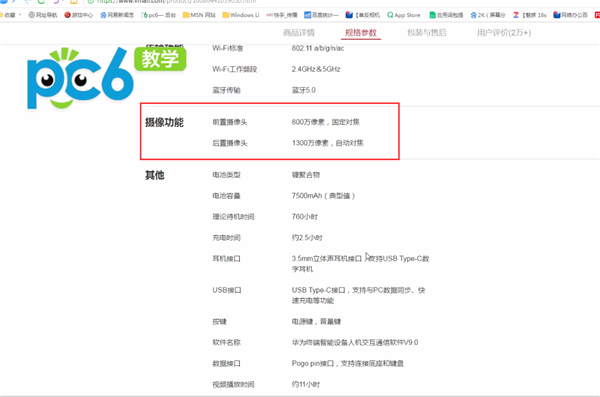Click the 耳机接口 label
600x397 pixels.
click(227, 259)
